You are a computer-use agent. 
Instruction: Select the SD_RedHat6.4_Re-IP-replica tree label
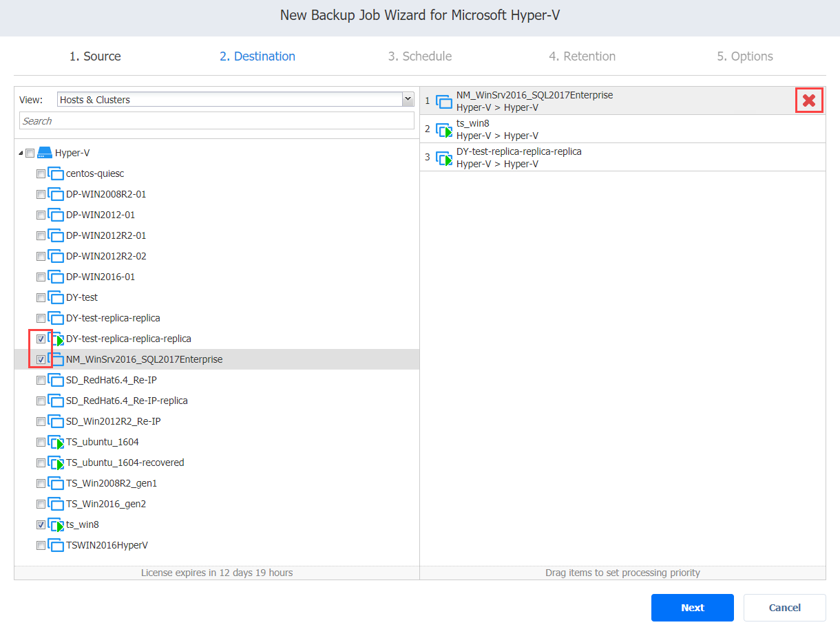(x=127, y=401)
